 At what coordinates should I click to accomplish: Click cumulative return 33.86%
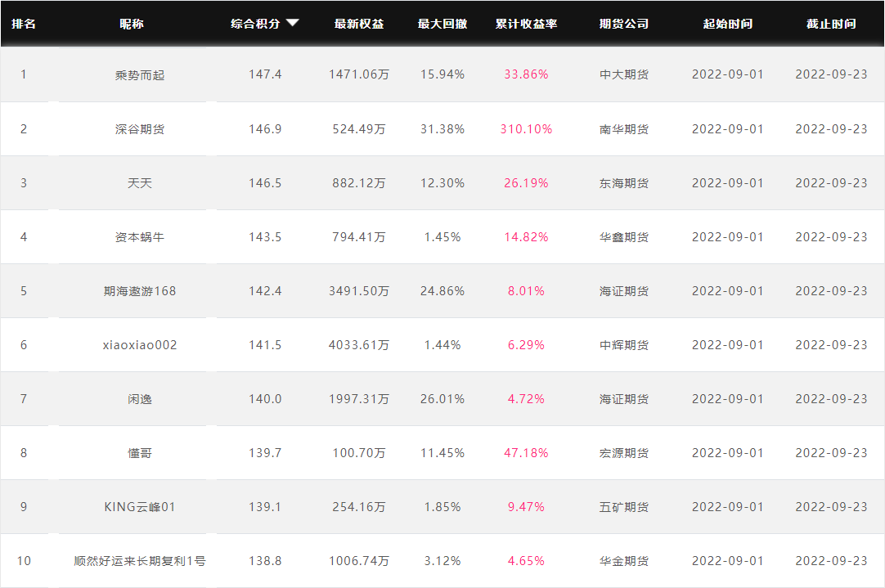526,74
